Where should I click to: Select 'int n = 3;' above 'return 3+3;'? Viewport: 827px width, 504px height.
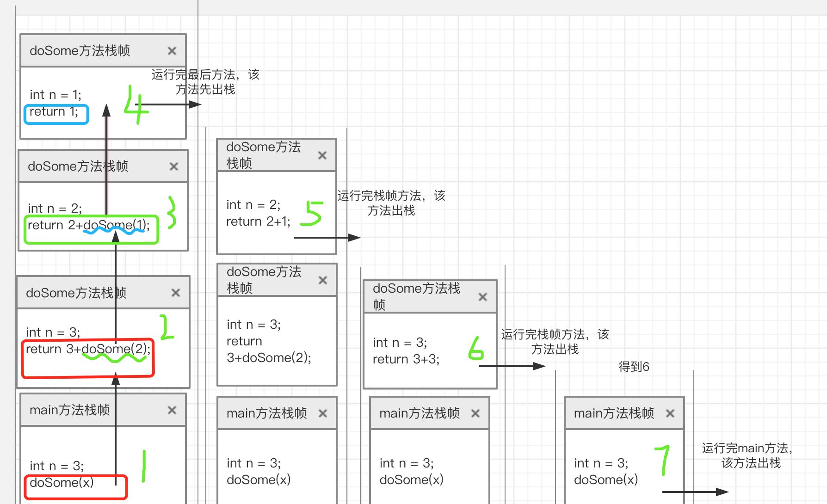pos(400,343)
